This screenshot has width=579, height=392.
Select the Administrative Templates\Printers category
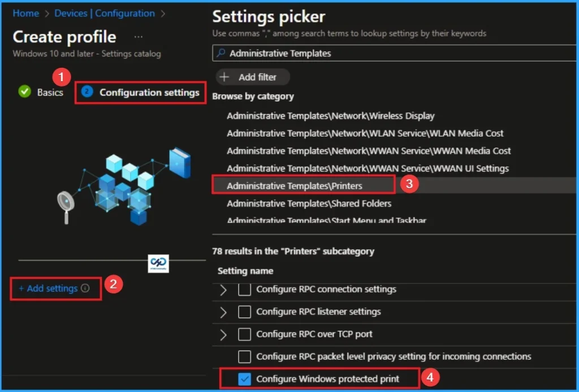(x=300, y=185)
